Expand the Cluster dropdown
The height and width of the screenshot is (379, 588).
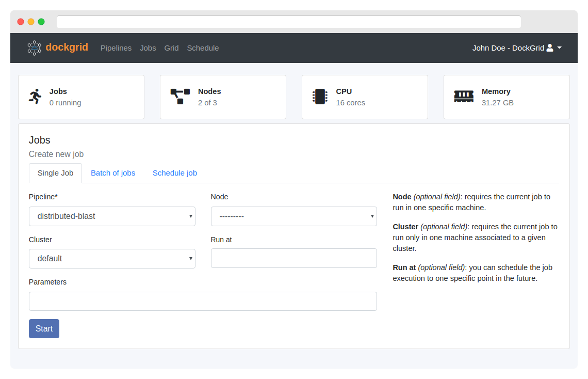tap(112, 259)
